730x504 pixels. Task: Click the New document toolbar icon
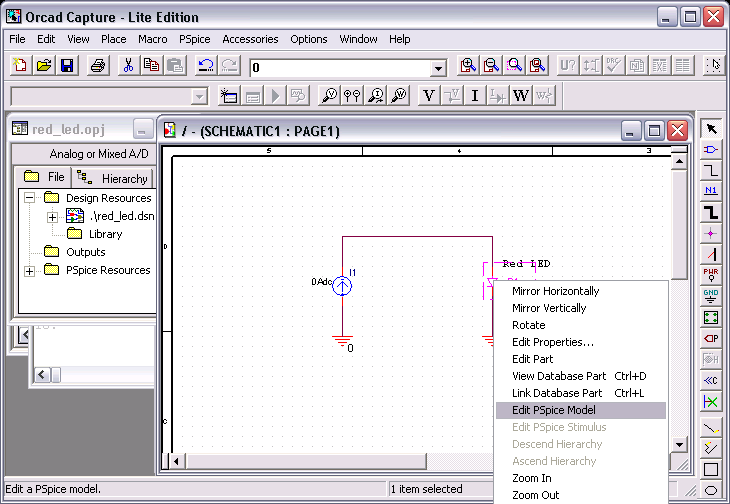point(20,65)
